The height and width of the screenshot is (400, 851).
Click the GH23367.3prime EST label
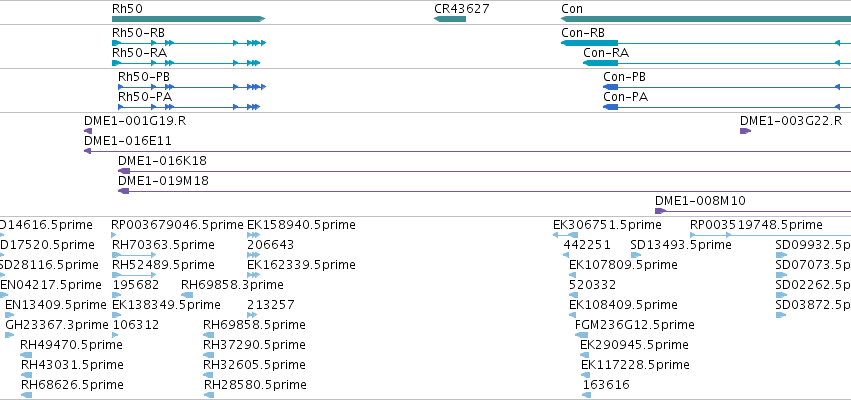[x=57, y=325]
